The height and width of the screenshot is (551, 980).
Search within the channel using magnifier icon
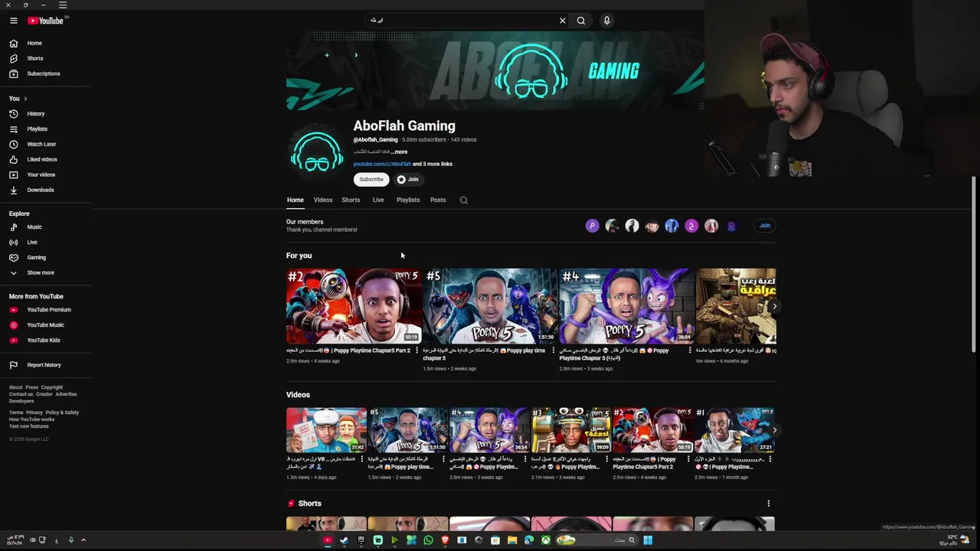[x=463, y=201]
